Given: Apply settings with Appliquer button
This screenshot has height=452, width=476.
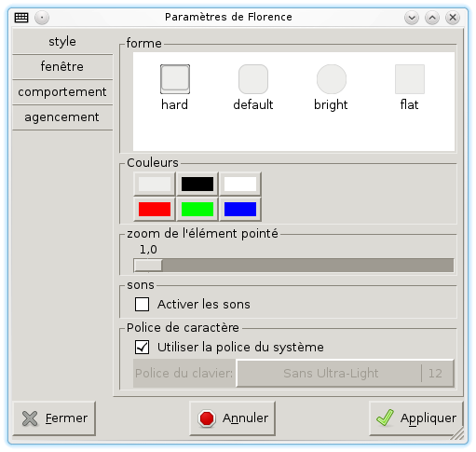Looking at the screenshot, I should 416,418.
